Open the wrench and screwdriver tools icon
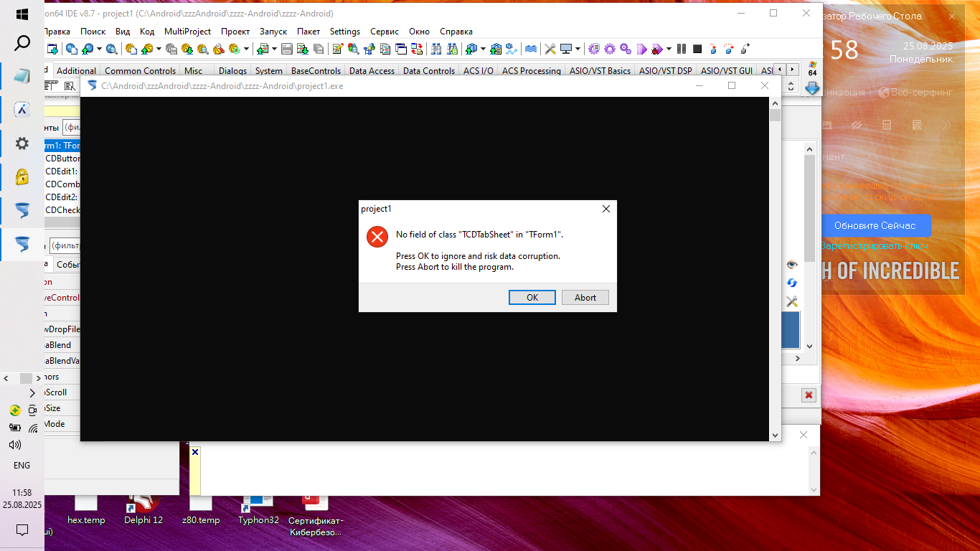 point(792,301)
